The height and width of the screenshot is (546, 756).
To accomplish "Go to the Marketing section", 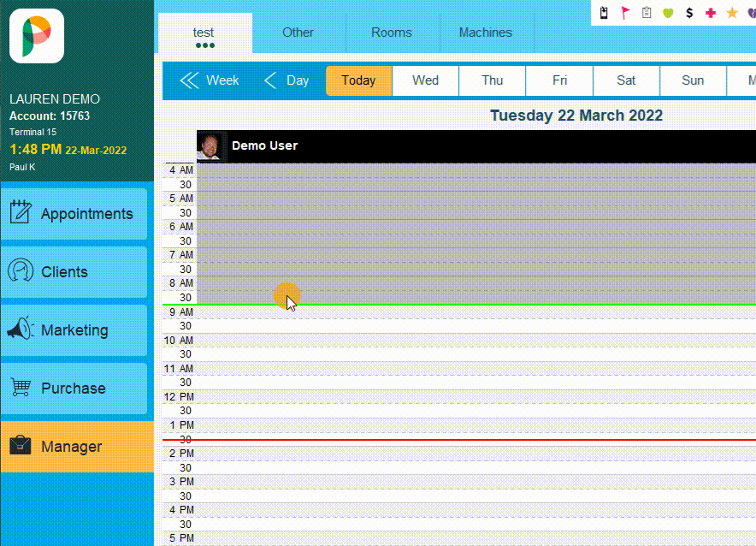I will tap(74, 330).
